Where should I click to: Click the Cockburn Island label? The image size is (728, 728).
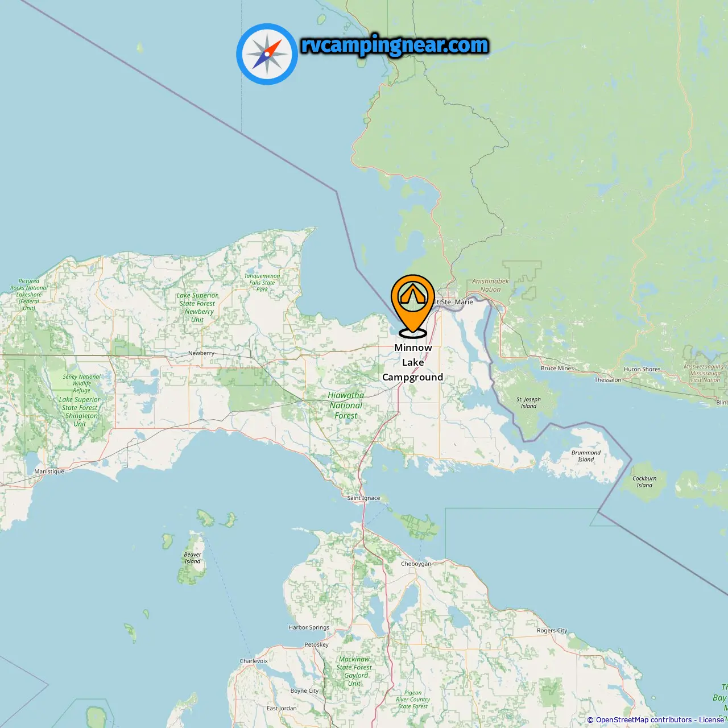644,482
